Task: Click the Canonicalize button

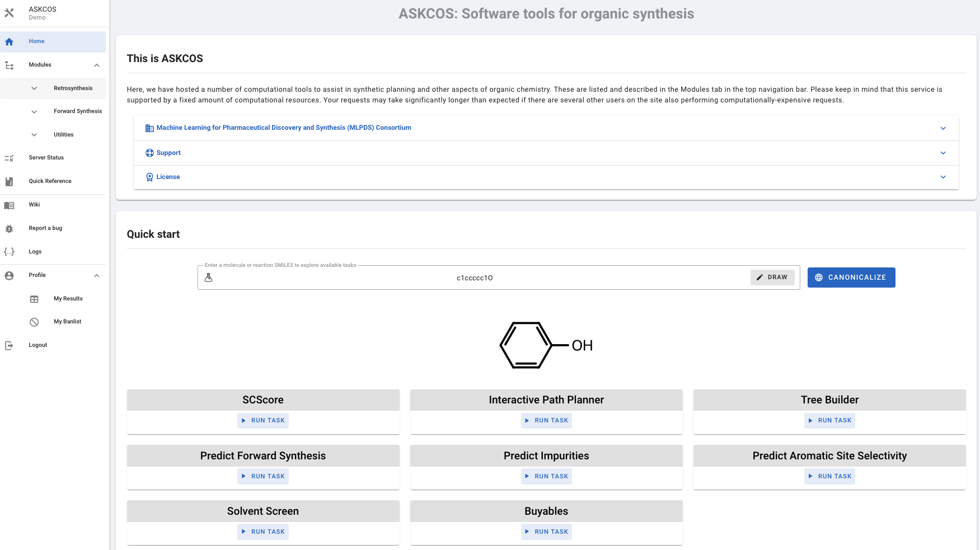Action: pos(851,278)
